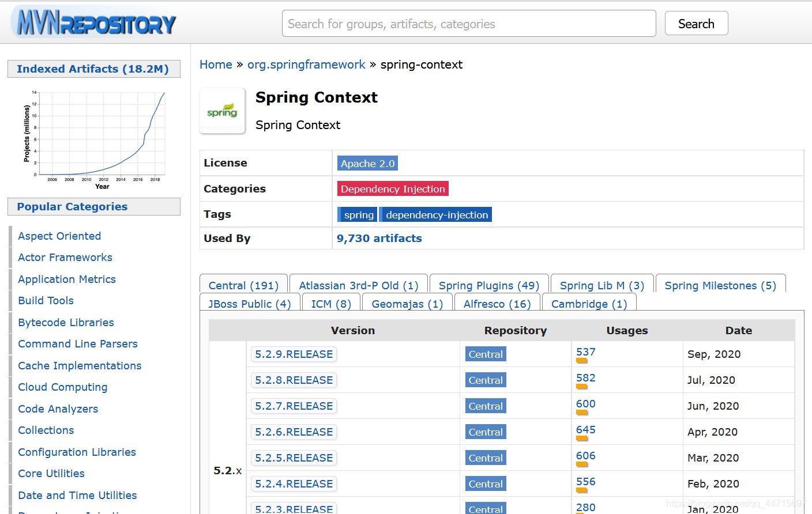Screen dimensions: 812x514
Task: Open Dependency Injection category badge
Action: pos(393,189)
